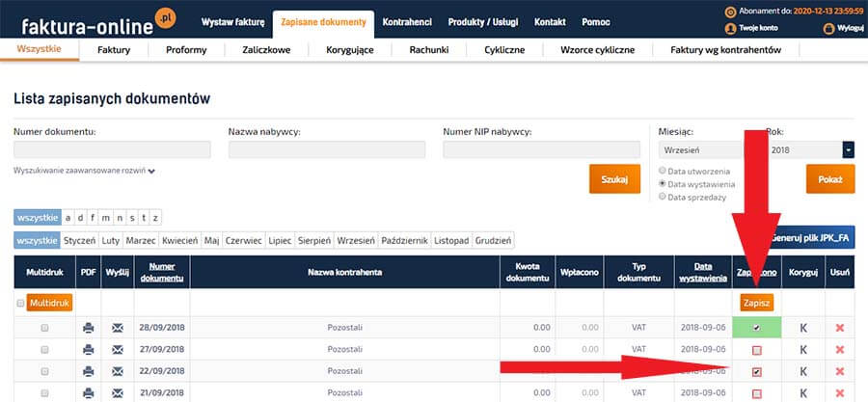
Task: Tick Multidruk checkbox for document 21/09/2018
Action: pyautogui.click(x=44, y=393)
